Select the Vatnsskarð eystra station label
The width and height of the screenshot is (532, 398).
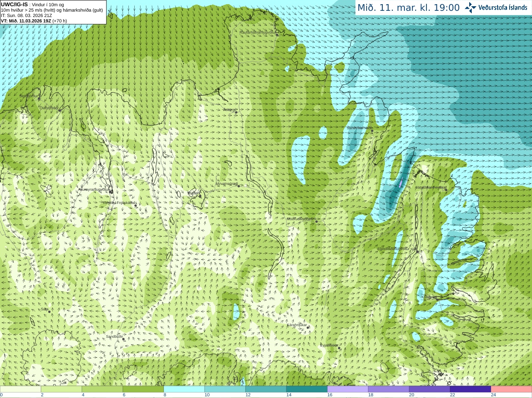[x=431, y=187]
